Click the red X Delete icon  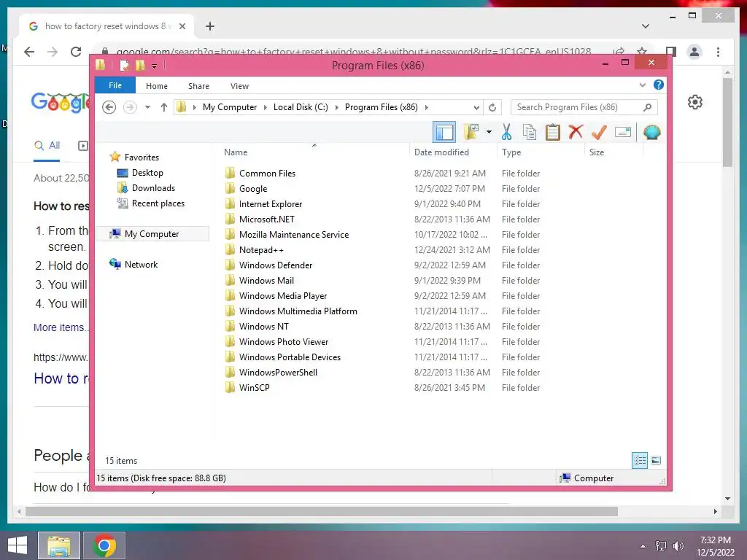(576, 132)
